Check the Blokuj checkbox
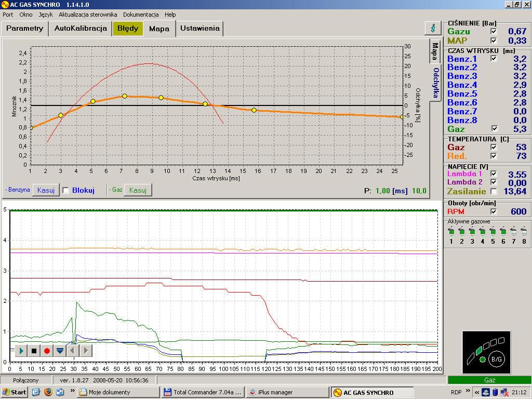 coord(66,190)
